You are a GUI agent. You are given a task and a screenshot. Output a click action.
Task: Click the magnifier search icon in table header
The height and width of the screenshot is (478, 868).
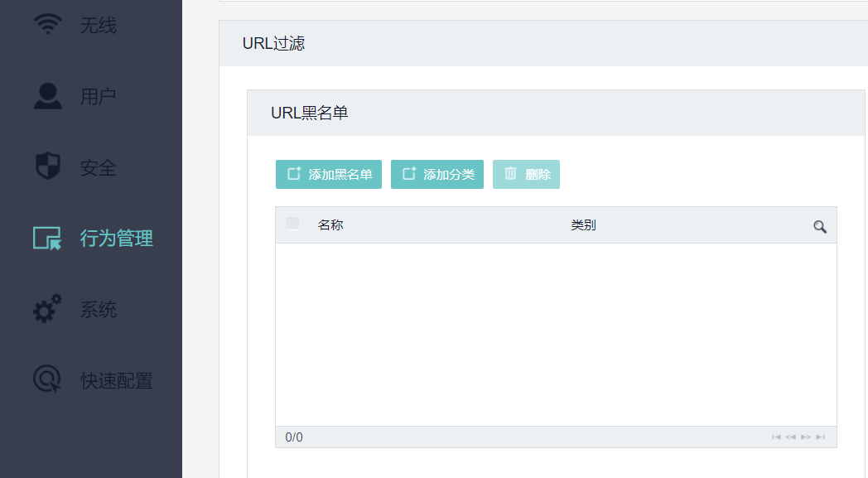click(x=820, y=226)
